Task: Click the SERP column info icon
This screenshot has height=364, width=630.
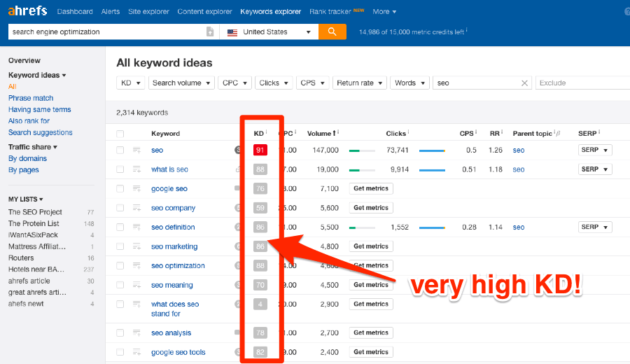Action: click(599, 132)
